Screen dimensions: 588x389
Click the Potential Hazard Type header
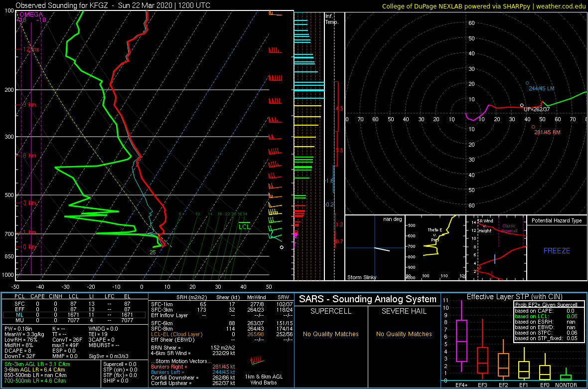pos(557,220)
